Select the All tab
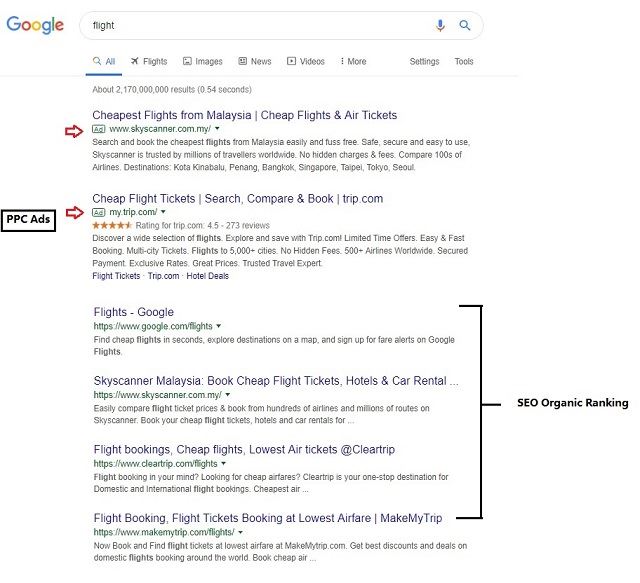 (104, 61)
